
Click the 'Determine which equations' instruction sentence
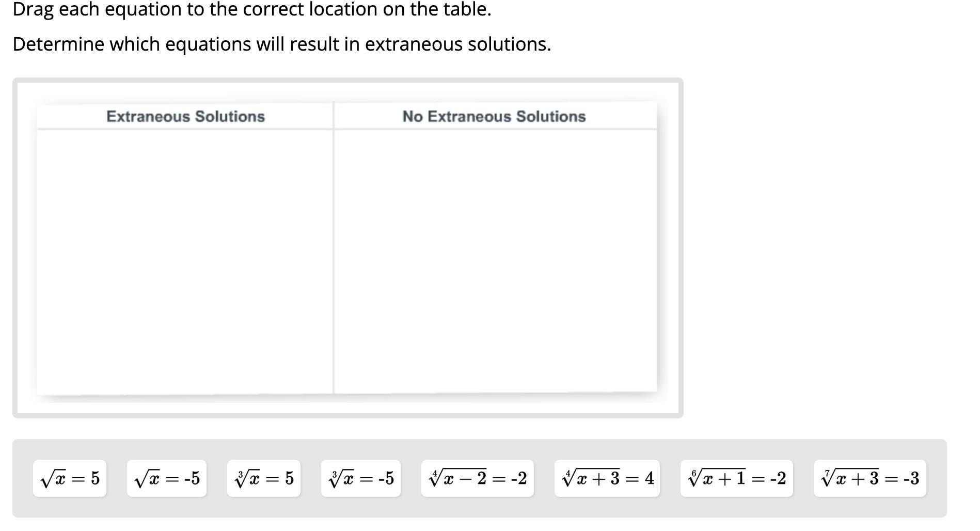tap(281, 44)
